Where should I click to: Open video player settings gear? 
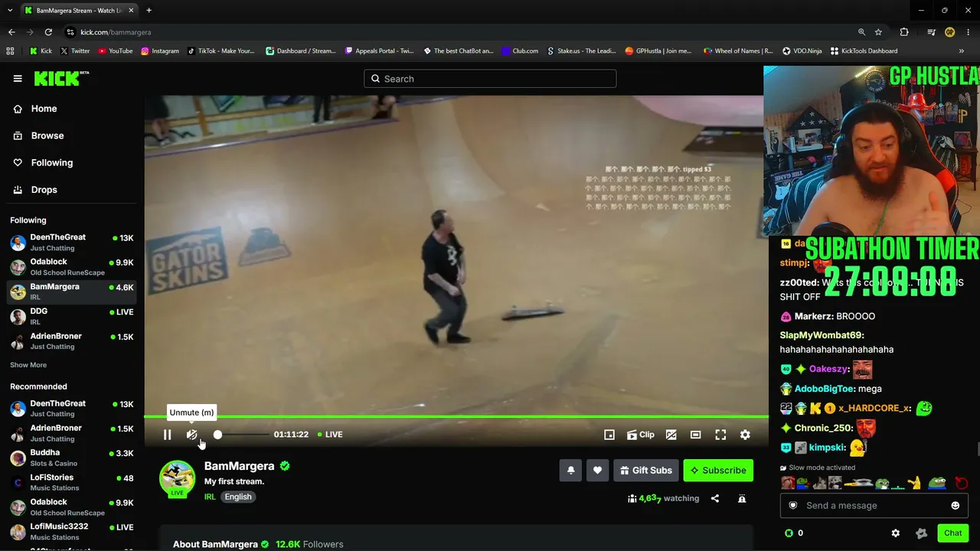745,435
